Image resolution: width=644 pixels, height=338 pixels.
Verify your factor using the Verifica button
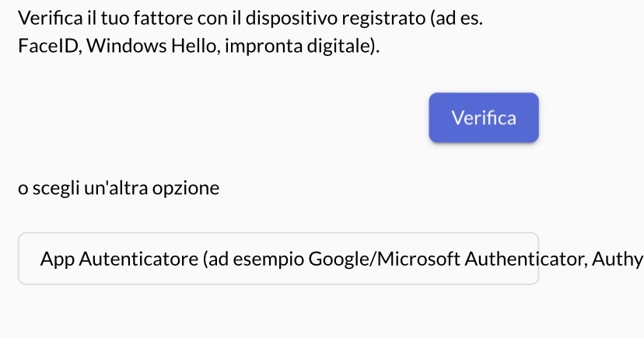coord(483,118)
